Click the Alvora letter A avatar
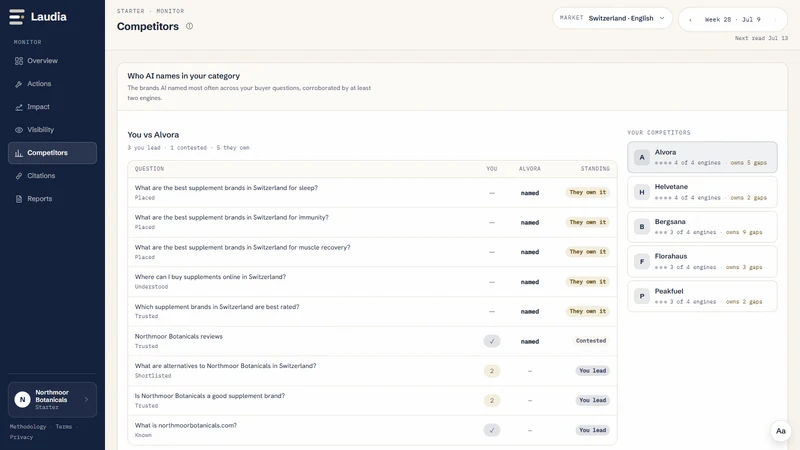Image resolution: width=800 pixels, height=450 pixels. (642, 157)
